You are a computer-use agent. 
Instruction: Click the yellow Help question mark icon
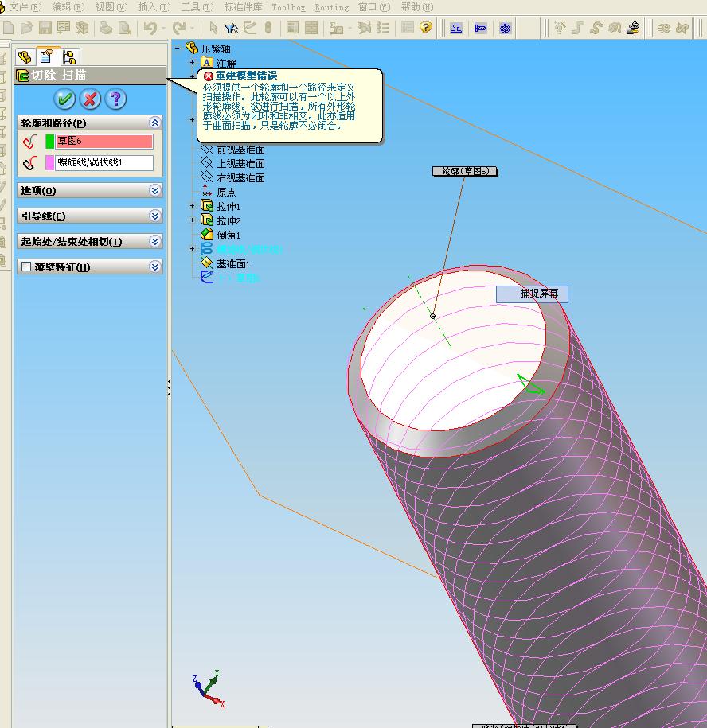tap(425, 28)
